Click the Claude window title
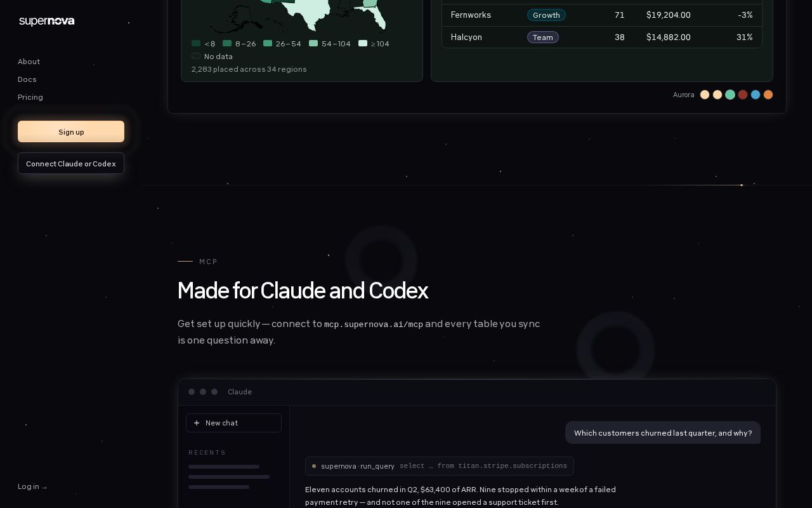 coord(240,392)
